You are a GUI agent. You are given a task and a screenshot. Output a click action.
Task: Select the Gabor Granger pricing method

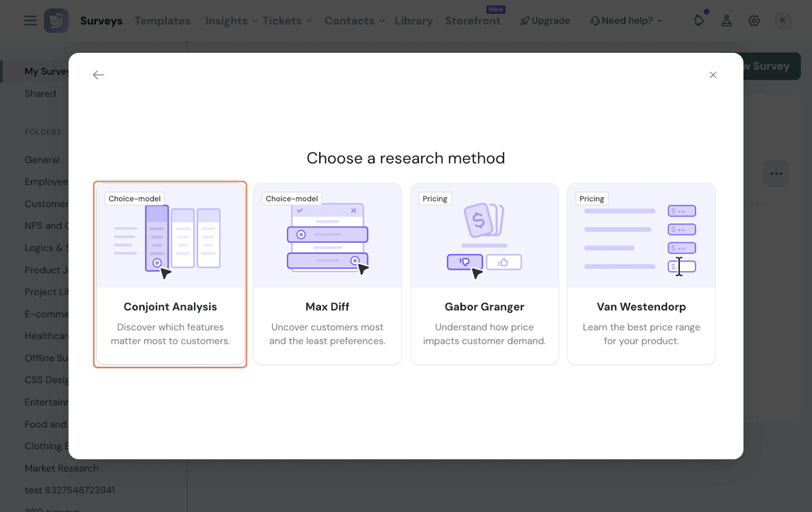[484, 274]
